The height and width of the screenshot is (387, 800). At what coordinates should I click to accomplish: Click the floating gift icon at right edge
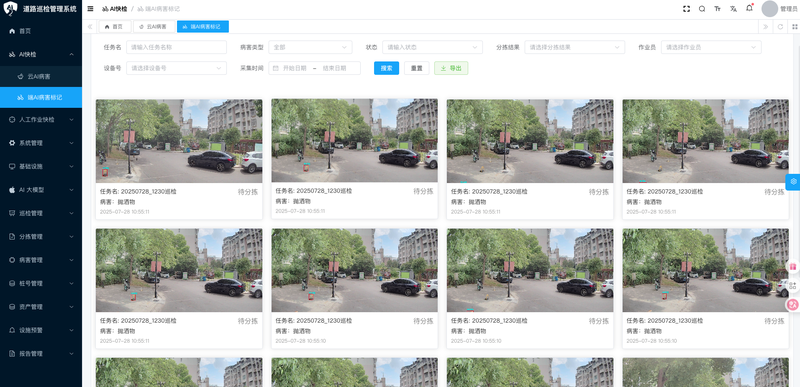(793, 267)
